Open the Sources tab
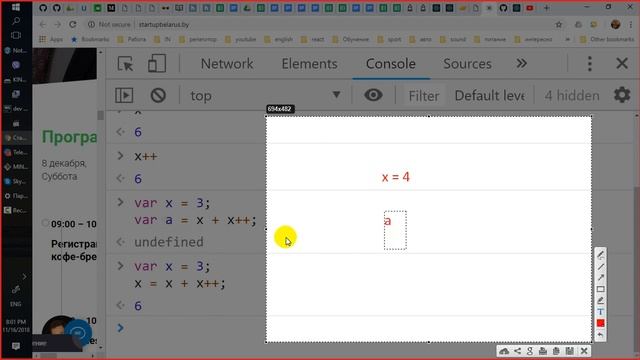 [x=467, y=64]
